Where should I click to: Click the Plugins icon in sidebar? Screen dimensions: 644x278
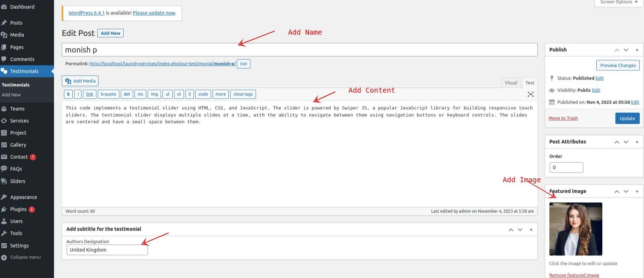4,209
